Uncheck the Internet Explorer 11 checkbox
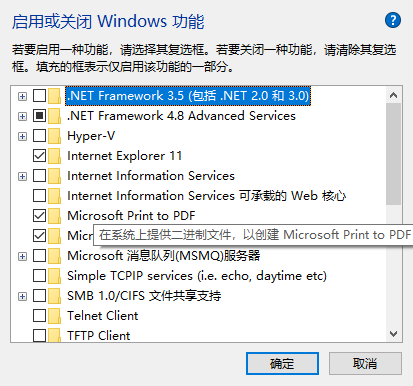Viewport: 413px width, 386px height. tap(39, 156)
